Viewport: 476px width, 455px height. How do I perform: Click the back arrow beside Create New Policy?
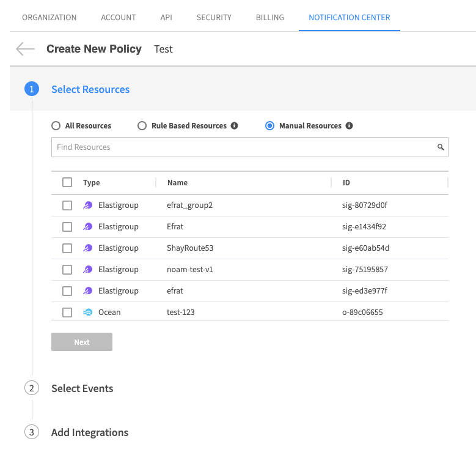[25, 49]
